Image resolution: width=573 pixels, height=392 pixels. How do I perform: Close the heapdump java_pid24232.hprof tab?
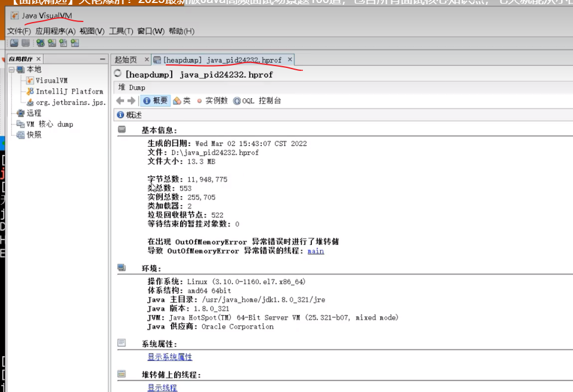[x=290, y=59]
